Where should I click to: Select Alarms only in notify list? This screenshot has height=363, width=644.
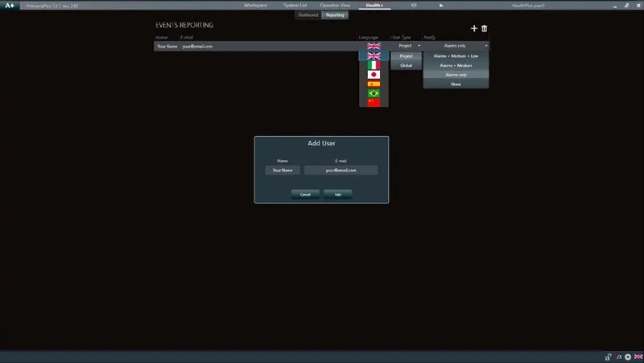(x=456, y=75)
